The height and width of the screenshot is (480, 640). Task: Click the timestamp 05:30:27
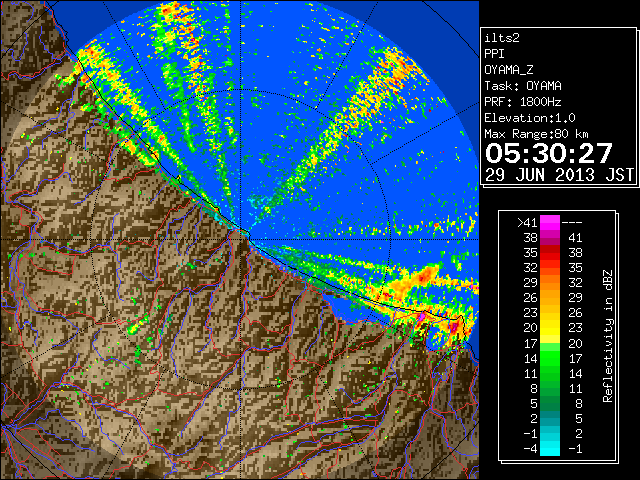pos(549,153)
